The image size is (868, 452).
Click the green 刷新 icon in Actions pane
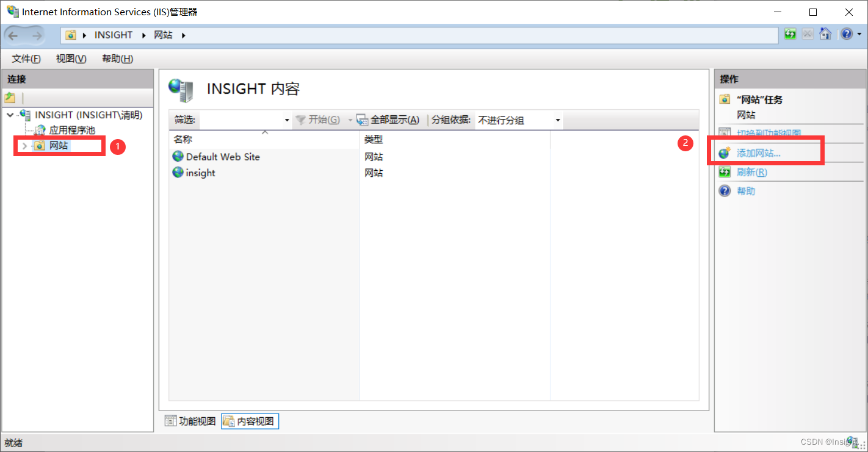tap(725, 172)
